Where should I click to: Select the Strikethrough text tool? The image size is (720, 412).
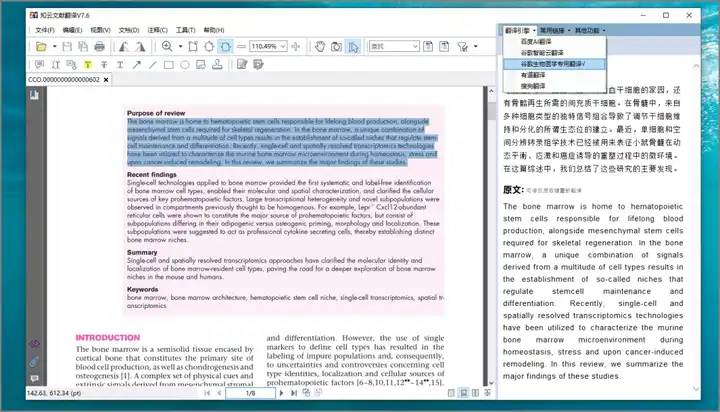(x=104, y=65)
